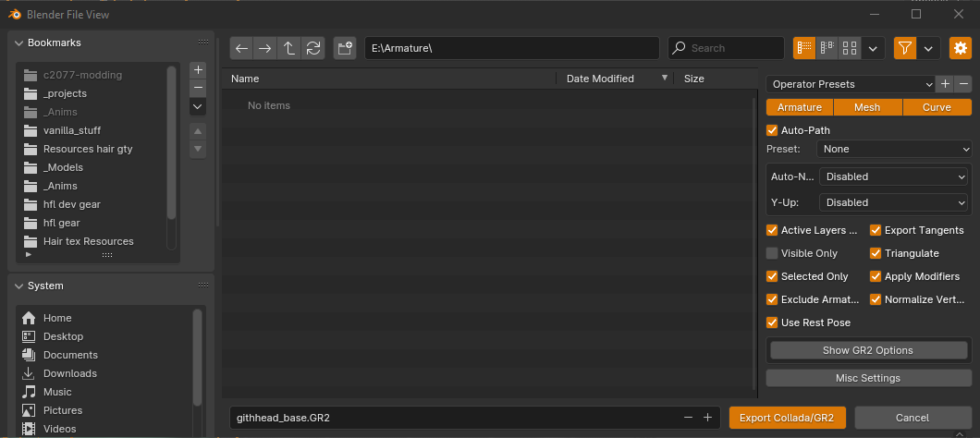Switch to thumbnails display mode
Viewport: 980px width, 438px height.
(850, 48)
